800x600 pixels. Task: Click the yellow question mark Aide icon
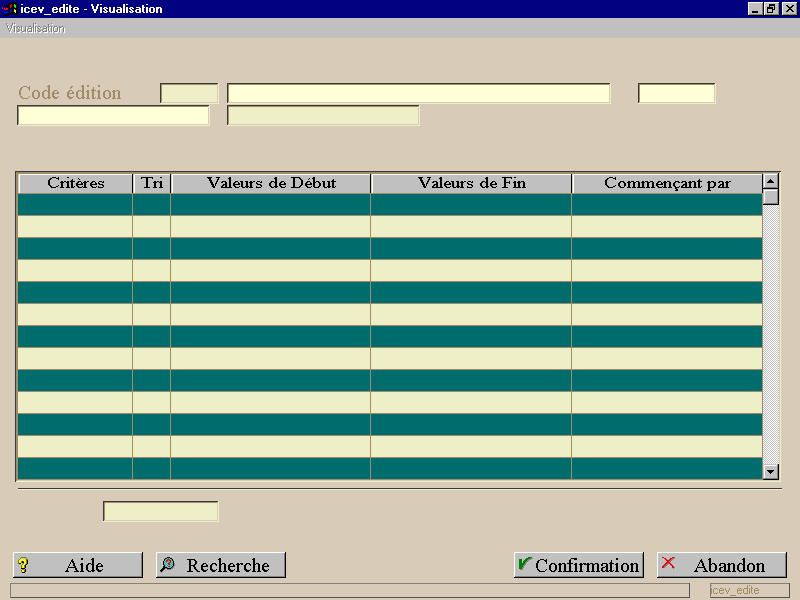point(23,565)
